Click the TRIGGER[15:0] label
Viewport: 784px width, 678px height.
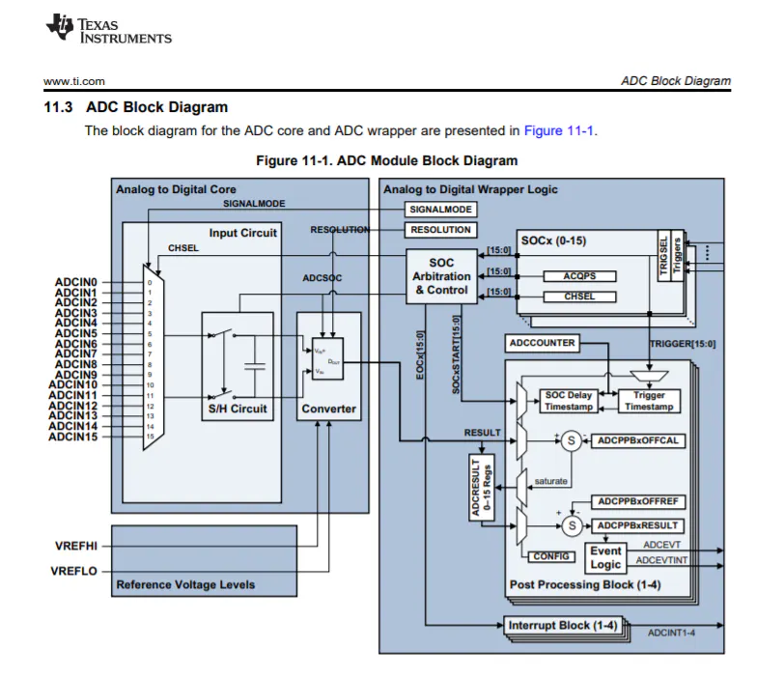[683, 344]
